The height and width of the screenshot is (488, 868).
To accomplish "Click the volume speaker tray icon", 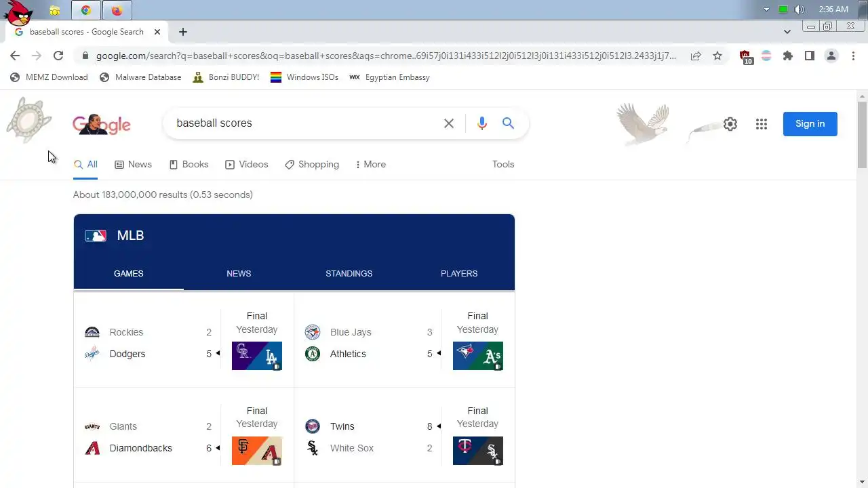I will pos(800,9).
